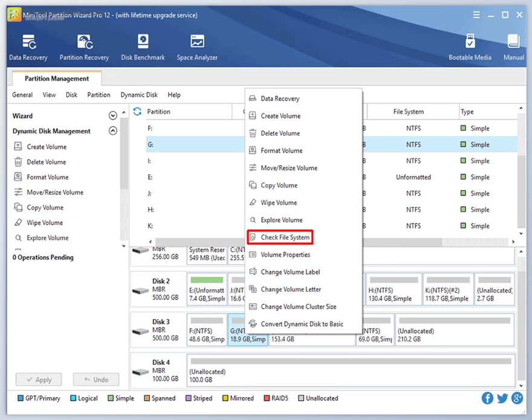Viewport: 532px width, 420px height.
Task: Click Create Volume icon in left sidebar
Action: [18, 146]
